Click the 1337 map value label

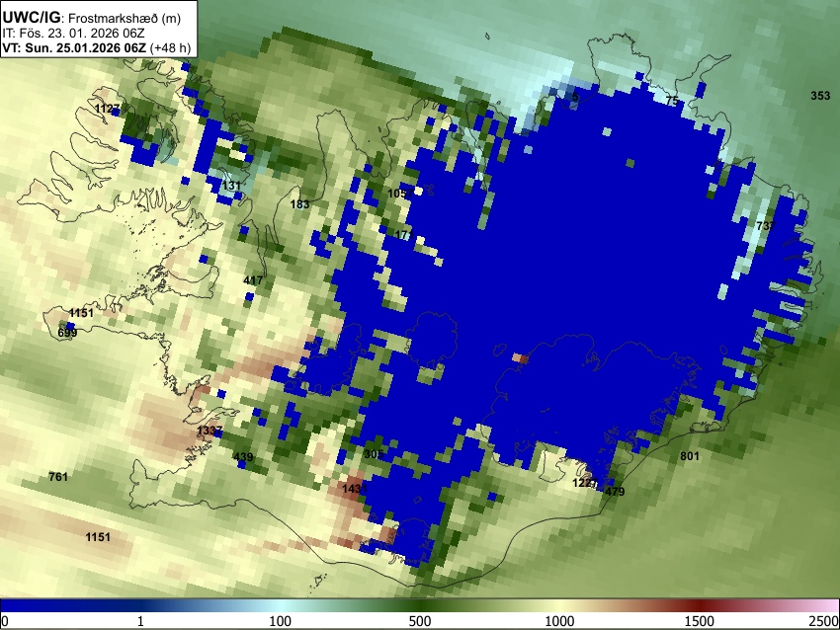(210, 431)
